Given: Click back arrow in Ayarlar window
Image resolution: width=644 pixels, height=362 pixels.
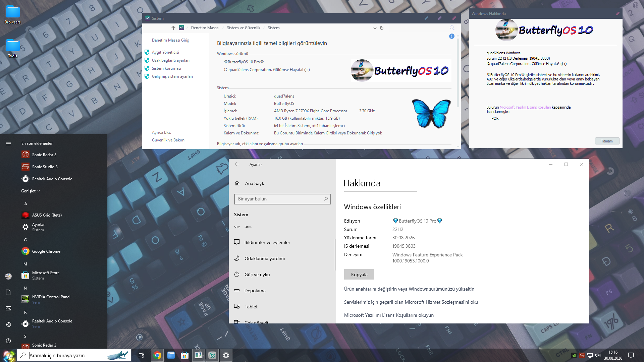Looking at the screenshot, I should [x=237, y=164].
